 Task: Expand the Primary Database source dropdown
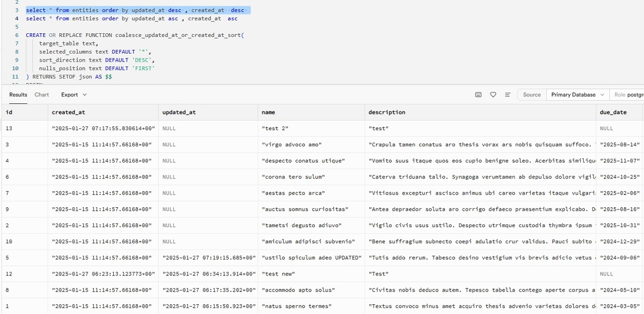[577, 95]
